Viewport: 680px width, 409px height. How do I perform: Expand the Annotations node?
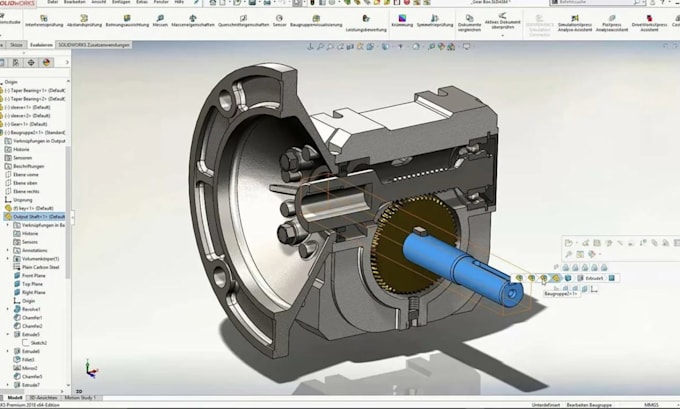(x=7, y=250)
